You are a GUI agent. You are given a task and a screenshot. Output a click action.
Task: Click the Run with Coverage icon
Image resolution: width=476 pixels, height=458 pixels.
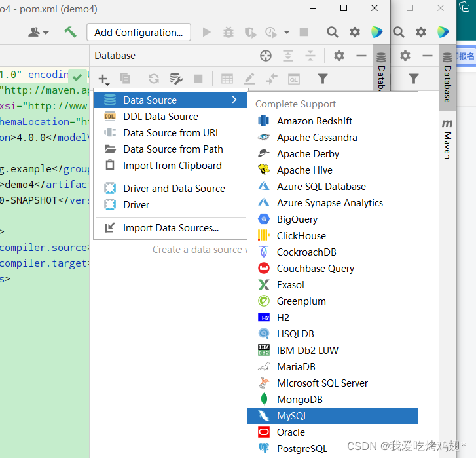coord(251,32)
